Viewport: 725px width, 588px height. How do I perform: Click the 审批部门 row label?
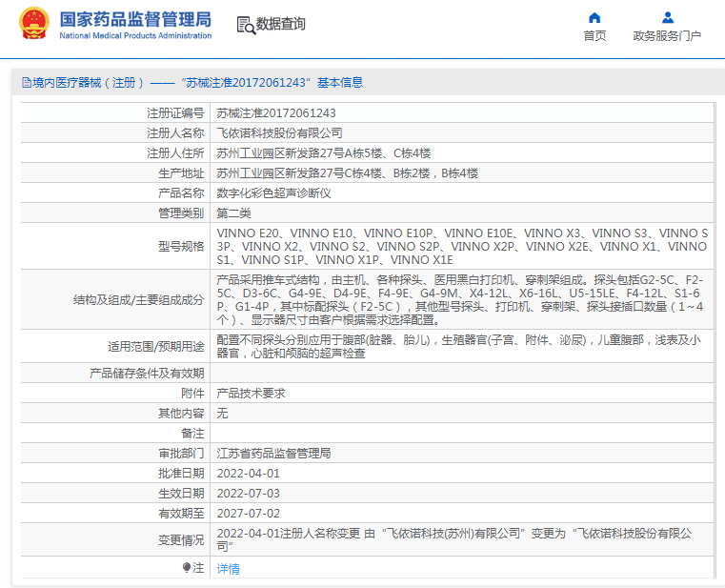[x=181, y=454]
